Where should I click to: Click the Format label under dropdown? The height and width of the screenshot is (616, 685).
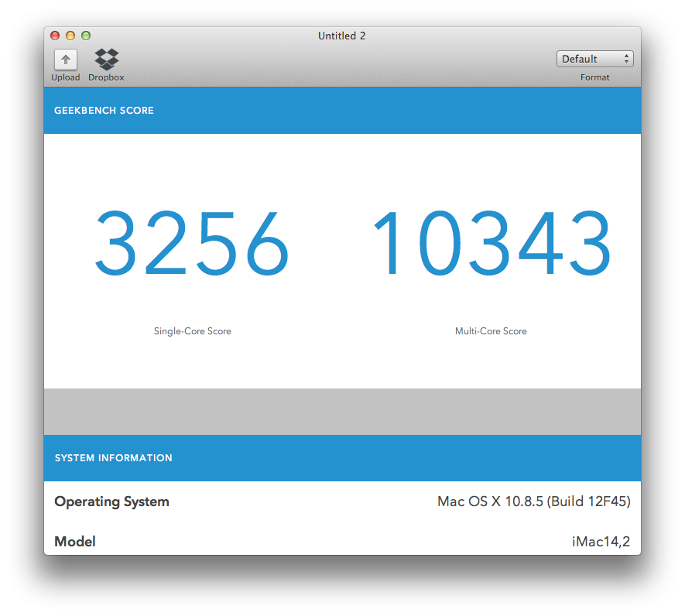(595, 77)
